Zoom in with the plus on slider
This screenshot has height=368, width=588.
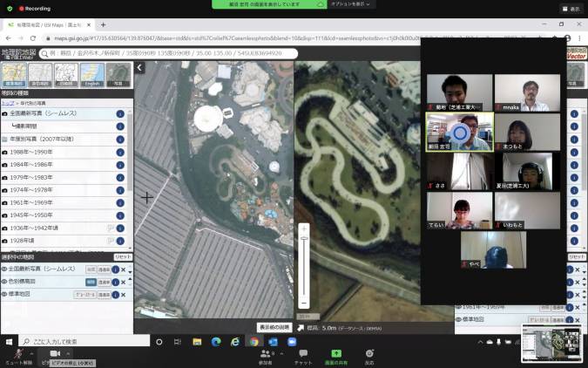304,228
